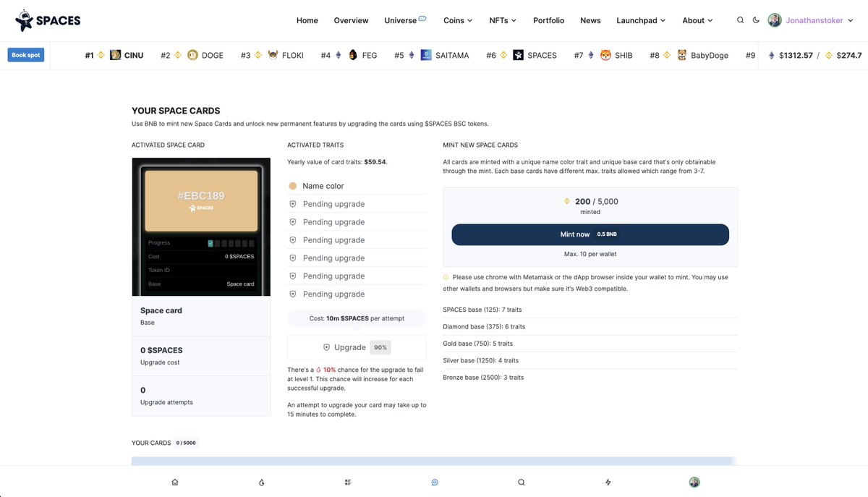
Task: Click the profile avatar in bottom bar
Action: coord(694,482)
